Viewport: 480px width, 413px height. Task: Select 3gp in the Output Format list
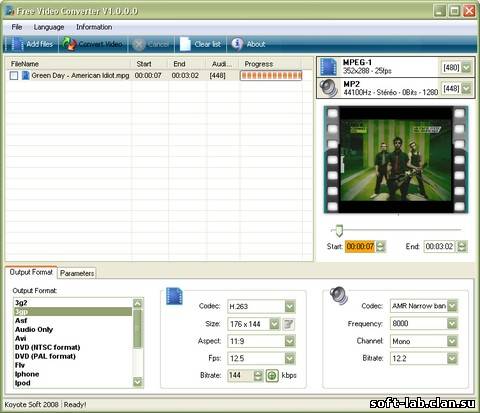coord(73,312)
